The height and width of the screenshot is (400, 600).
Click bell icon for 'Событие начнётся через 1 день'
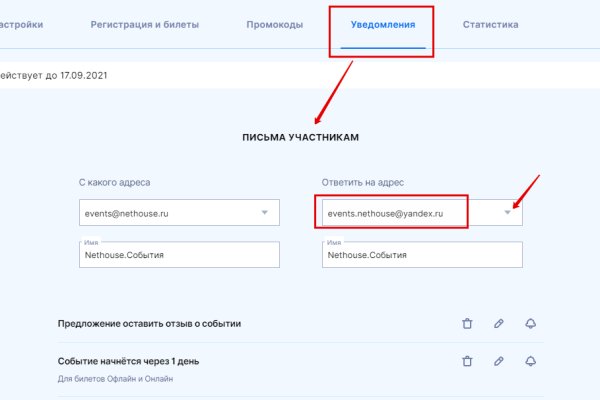(x=530, y=361)
